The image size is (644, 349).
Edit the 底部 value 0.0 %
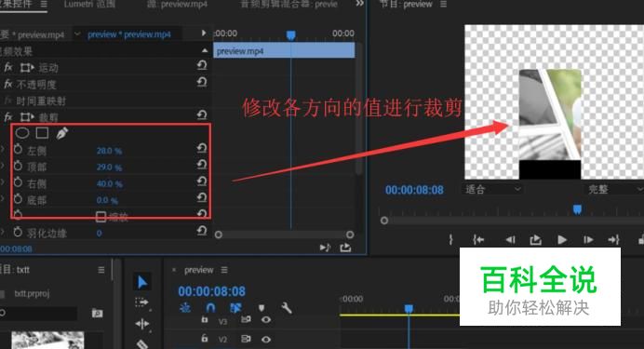click(x=107, y=200)
